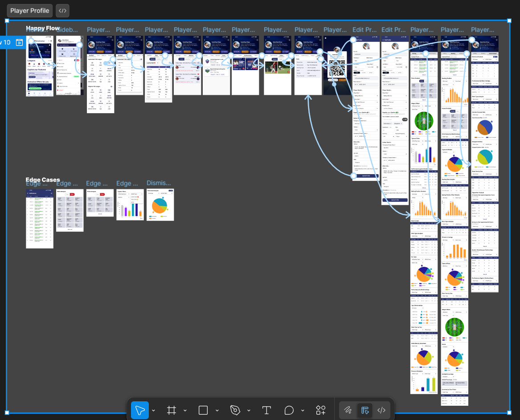This screenshot has width=520, height=420.
Task: Click the prototype flow play icon
Action: click(19, 42)
